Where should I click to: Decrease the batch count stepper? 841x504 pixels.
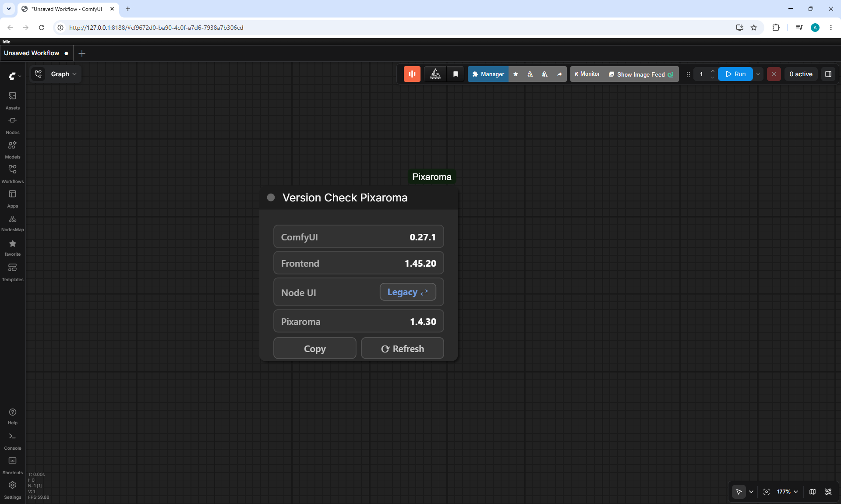point(713,78)
